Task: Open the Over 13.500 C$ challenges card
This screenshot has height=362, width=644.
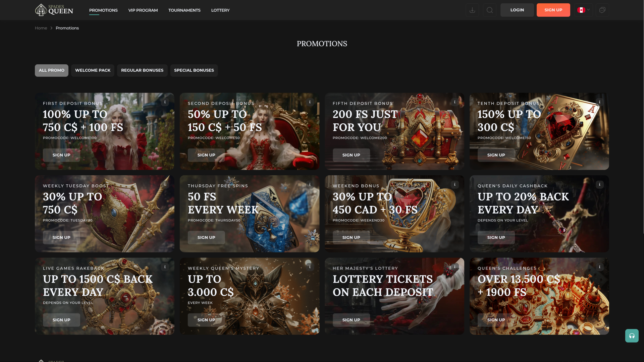Action: coord(539,296)
